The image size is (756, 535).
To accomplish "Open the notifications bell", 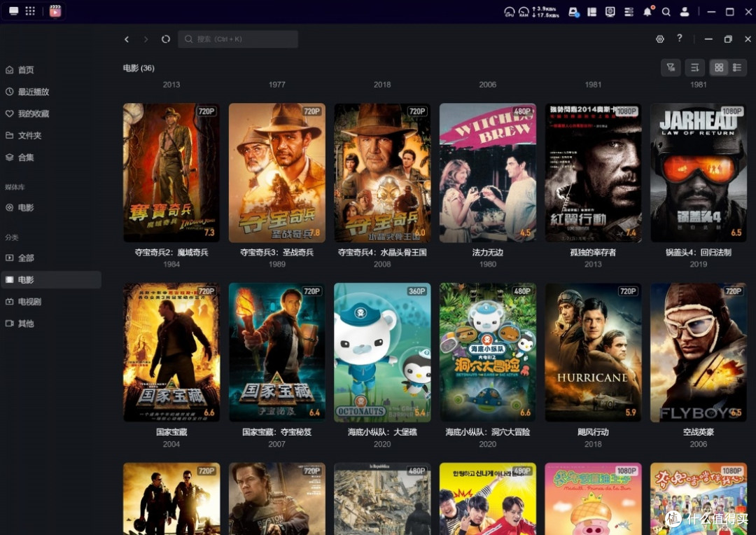I will 647,12.
